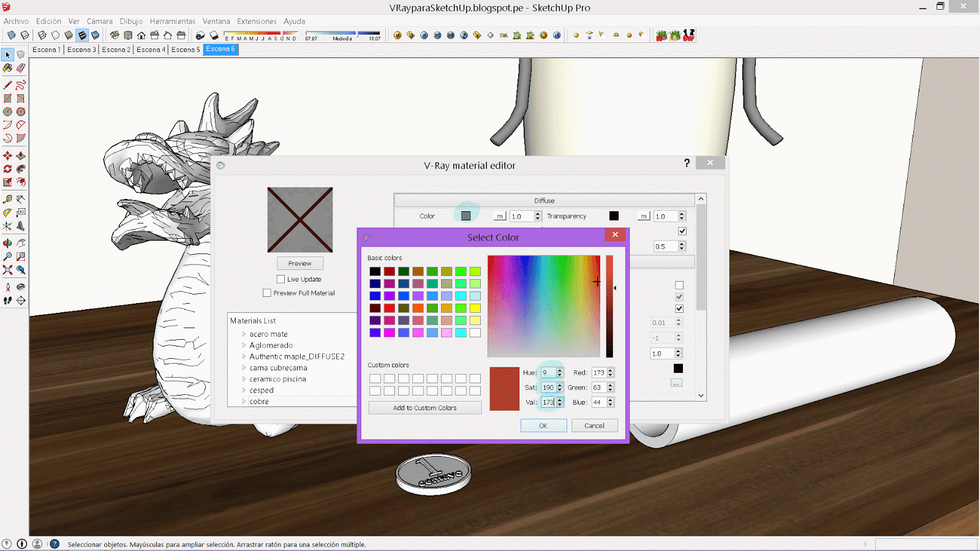Check the Preview Full Material option
The width and height of the screenshot is (980, 551).
(267, 293)
